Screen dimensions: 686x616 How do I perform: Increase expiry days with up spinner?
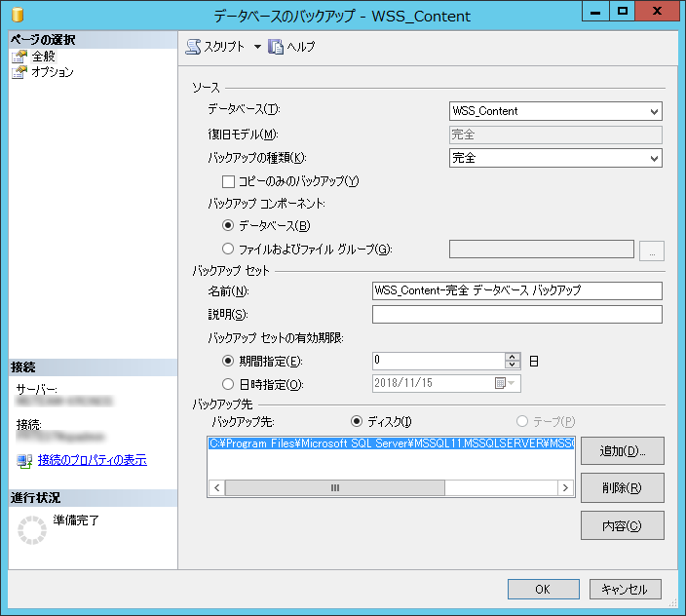click(x=513, y=357)
